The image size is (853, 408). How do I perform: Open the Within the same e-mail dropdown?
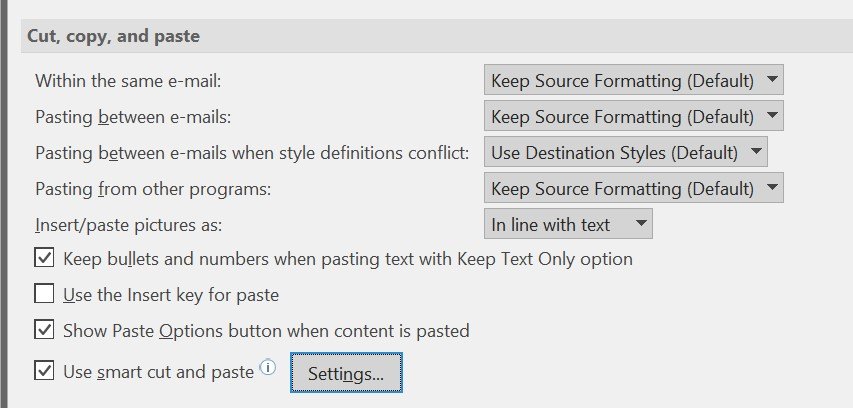click(x=633, y=80)
